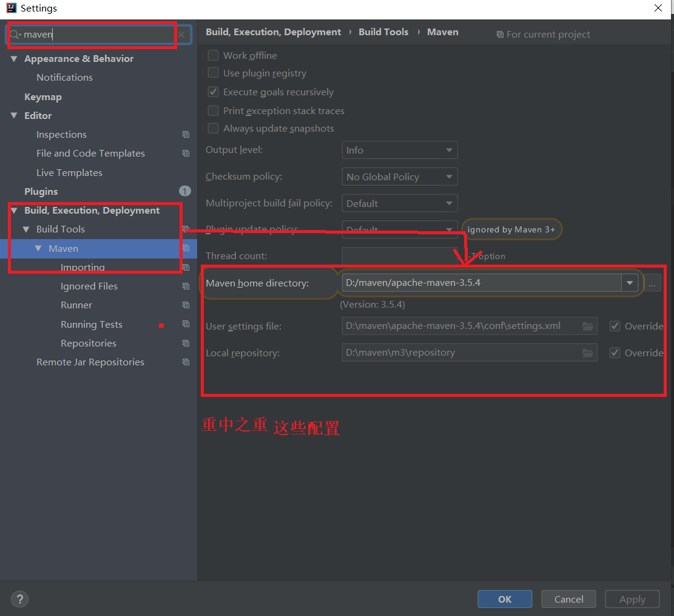Click the red dot beside Running Tests
The height and width of the screenshot is (616, 674).
click(x=161, y=324)
